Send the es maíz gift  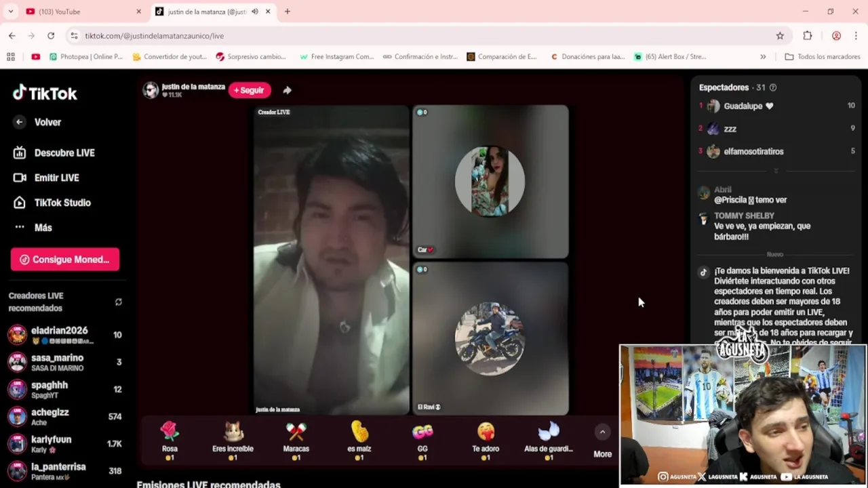359,441
